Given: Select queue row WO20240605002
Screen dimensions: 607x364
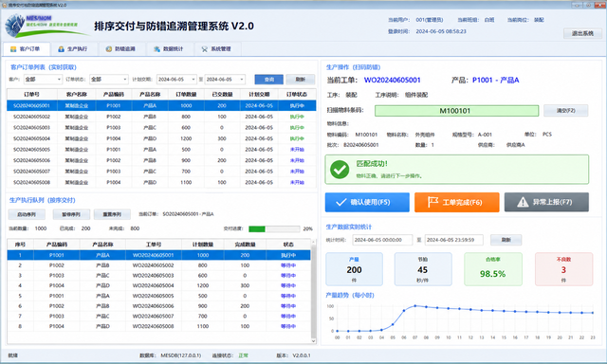Looking at the screenshot, I should 158,265.
